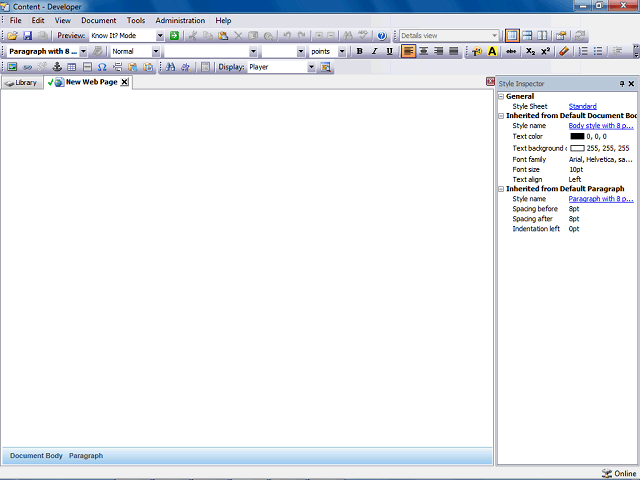Apply subscript formatting
640x480 pixels.
click(x=530, y=51)
